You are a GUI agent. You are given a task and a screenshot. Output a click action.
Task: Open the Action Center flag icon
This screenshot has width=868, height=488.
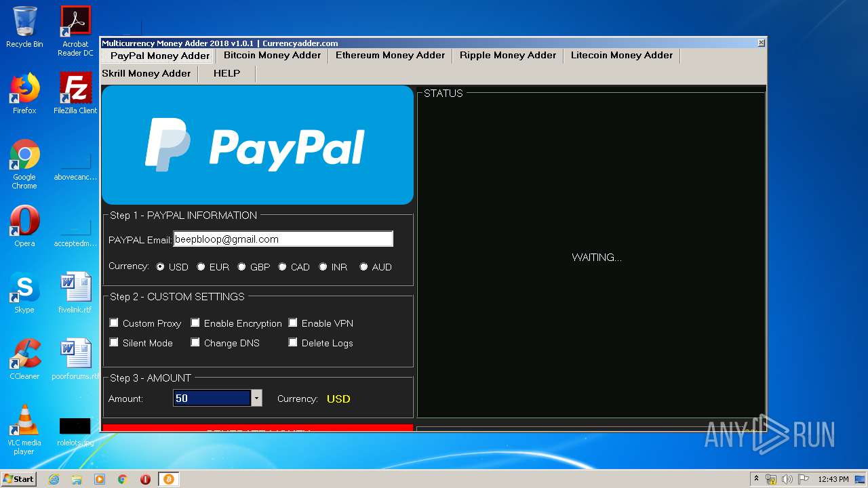(x=804, y=479)
